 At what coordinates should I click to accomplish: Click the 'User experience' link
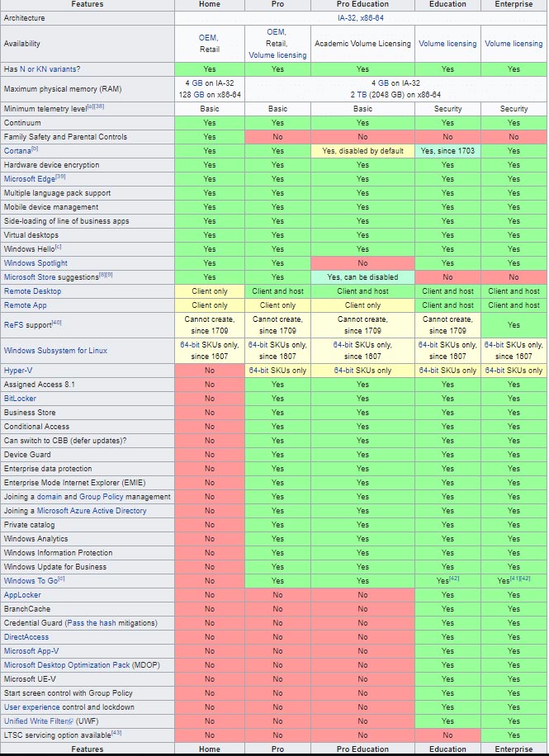(x=32, y=707)
